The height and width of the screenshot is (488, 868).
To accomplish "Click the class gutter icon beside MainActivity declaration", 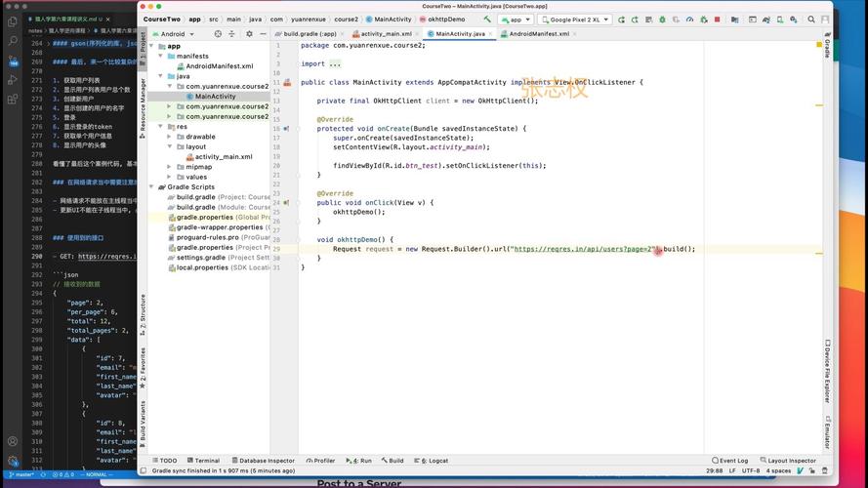I will pos(287,83).
